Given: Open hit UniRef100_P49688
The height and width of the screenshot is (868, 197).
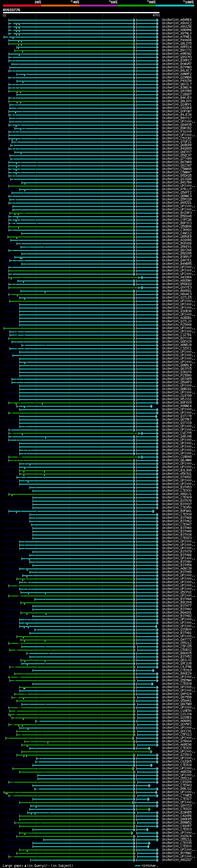Looking at the screenshot, I should pos(177,40).
